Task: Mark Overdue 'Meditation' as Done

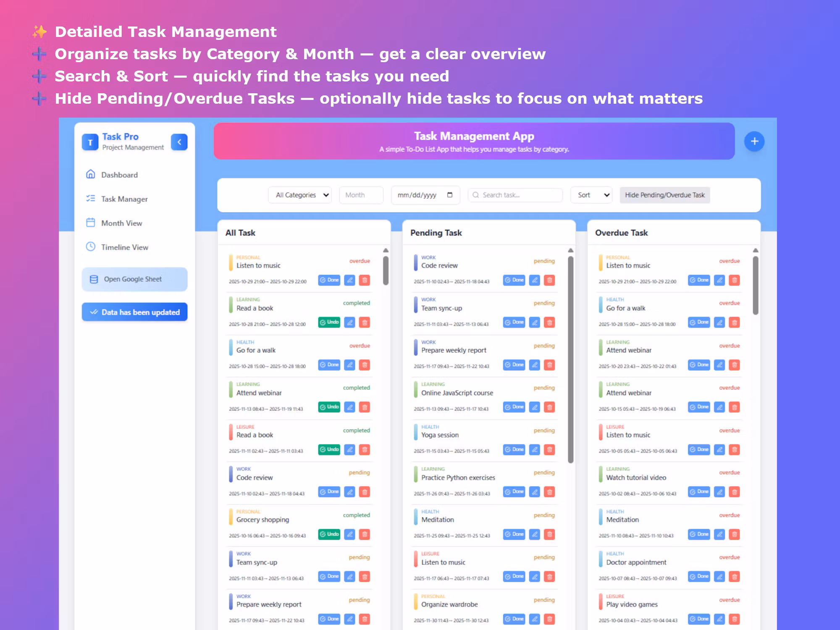Action: [x=699, y=535]
